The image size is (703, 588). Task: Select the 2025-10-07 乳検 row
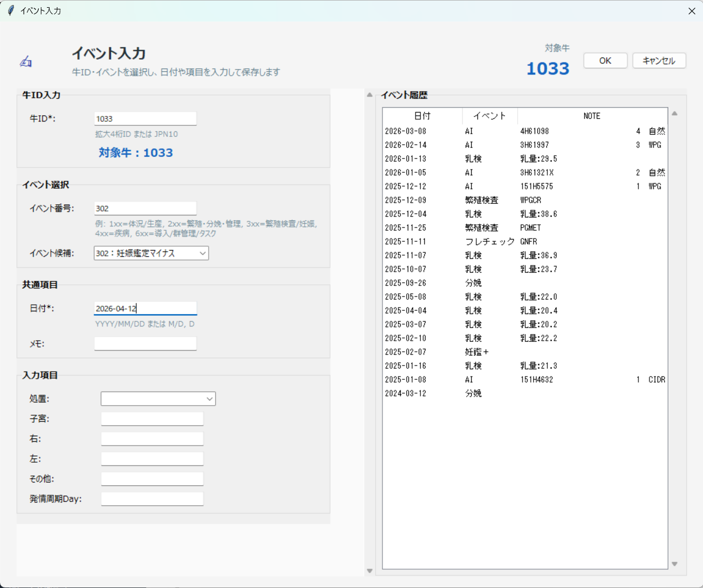click(525, 269)
